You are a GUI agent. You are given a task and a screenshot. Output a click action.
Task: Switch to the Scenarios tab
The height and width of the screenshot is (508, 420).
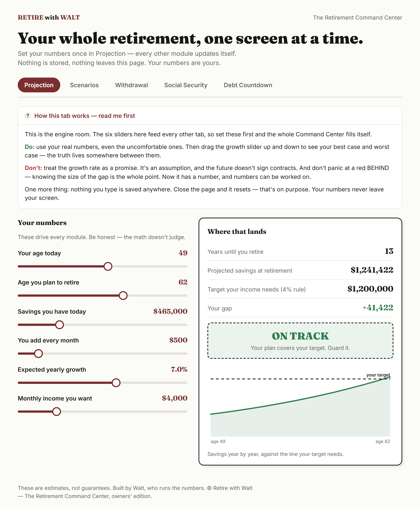tap(84, 85)
